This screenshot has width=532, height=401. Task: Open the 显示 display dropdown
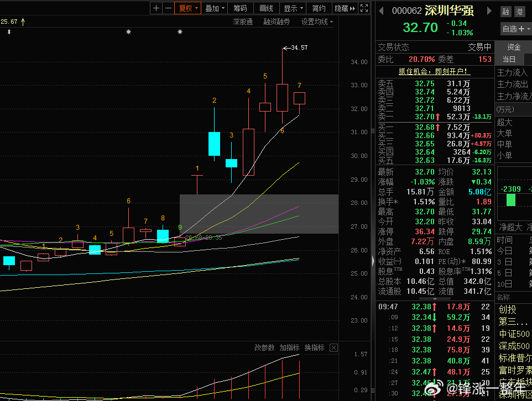tap(293, 8)
